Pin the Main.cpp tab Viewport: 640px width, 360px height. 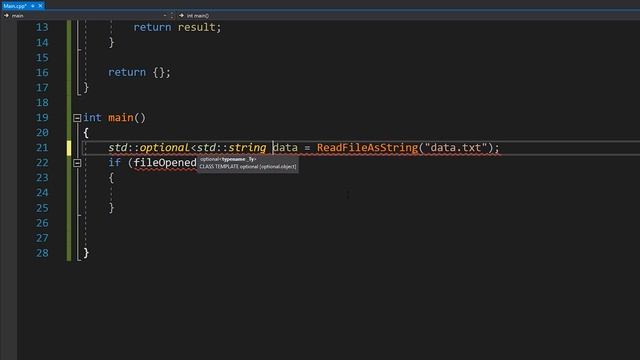[x=33, y=6]
